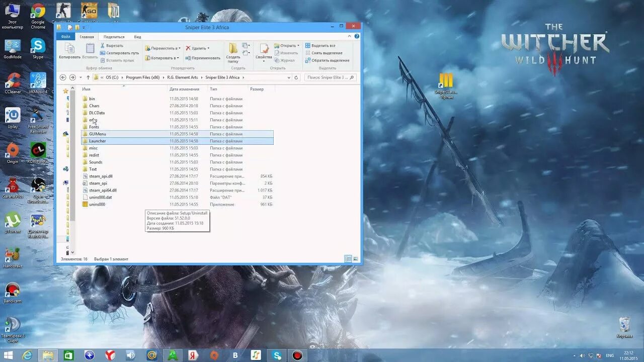The image size is (644, 362).
Task: Open Копировать в dropdown in Упорядочить group
Action: 162,58
